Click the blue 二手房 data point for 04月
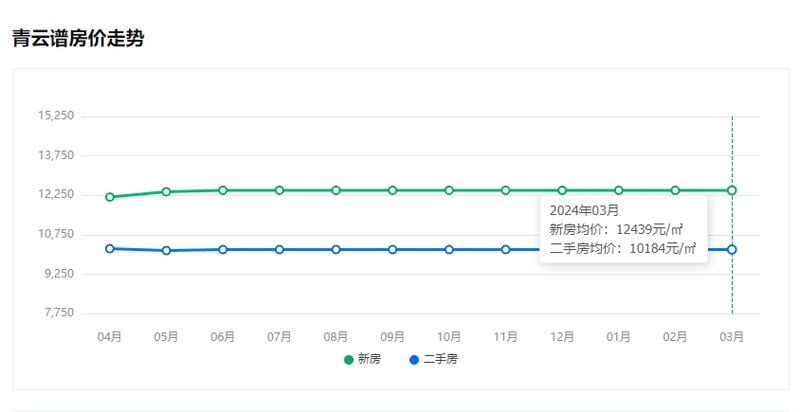 (x=110, y=248)
